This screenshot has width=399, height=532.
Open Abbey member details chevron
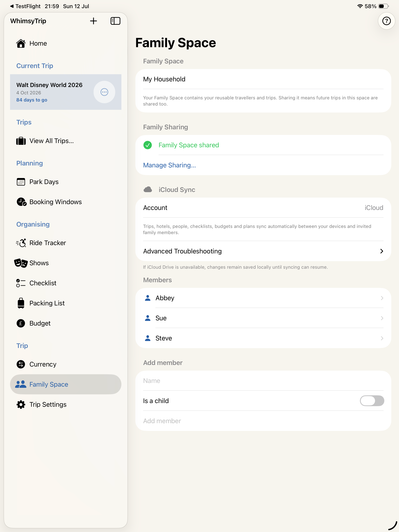click(382, 298)
